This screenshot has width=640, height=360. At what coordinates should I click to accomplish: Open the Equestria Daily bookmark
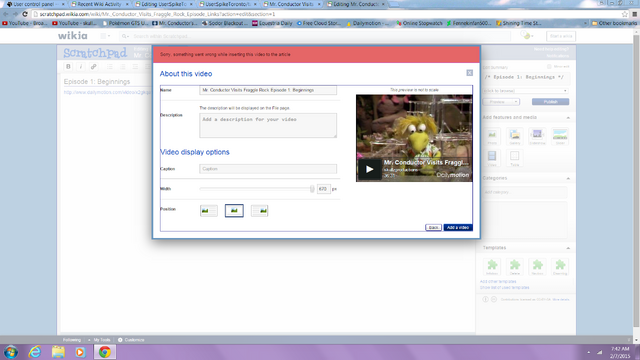pyautogui.click(x=272, y=23)
